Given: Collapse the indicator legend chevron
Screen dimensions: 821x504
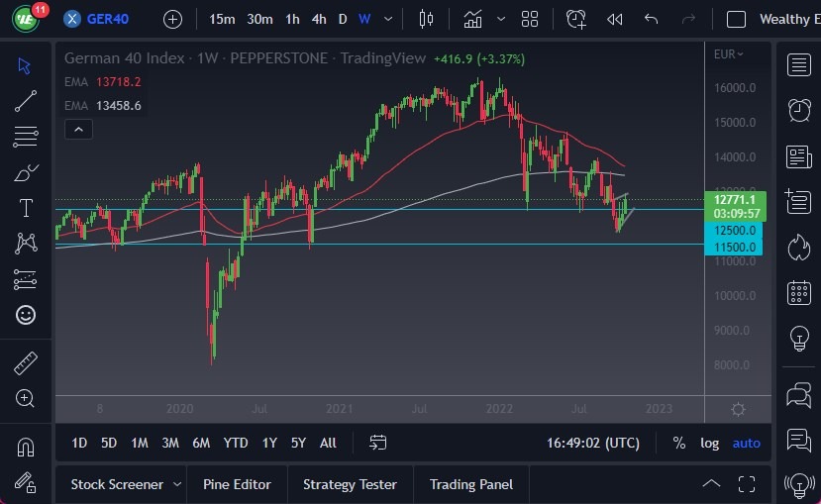Looking at the screenshot, I should click(78, 129).
